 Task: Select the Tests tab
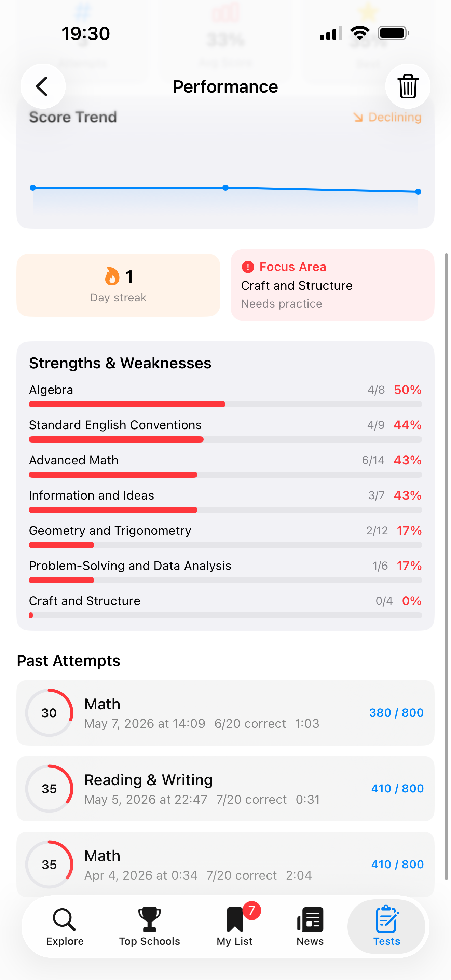click(386, 927)
